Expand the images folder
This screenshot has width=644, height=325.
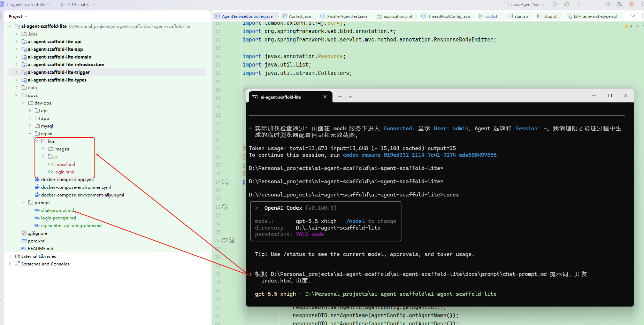(x=43, y=149)
